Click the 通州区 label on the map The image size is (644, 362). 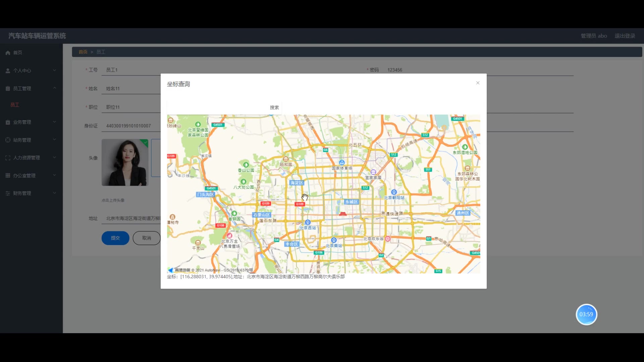click(x=463, y=213)
